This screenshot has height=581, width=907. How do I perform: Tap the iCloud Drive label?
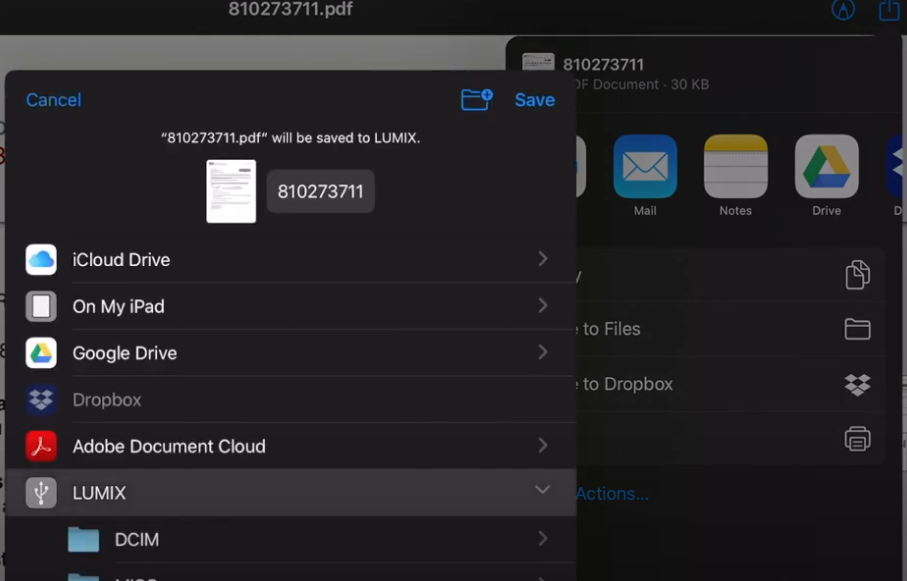[x=121, y=260]
